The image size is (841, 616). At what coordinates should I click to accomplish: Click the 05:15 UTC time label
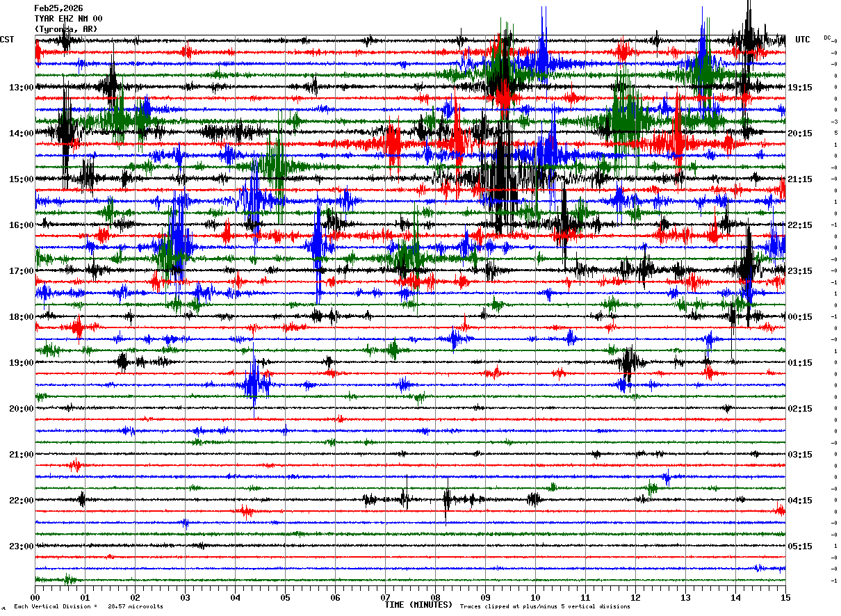(x=800, y=546)
